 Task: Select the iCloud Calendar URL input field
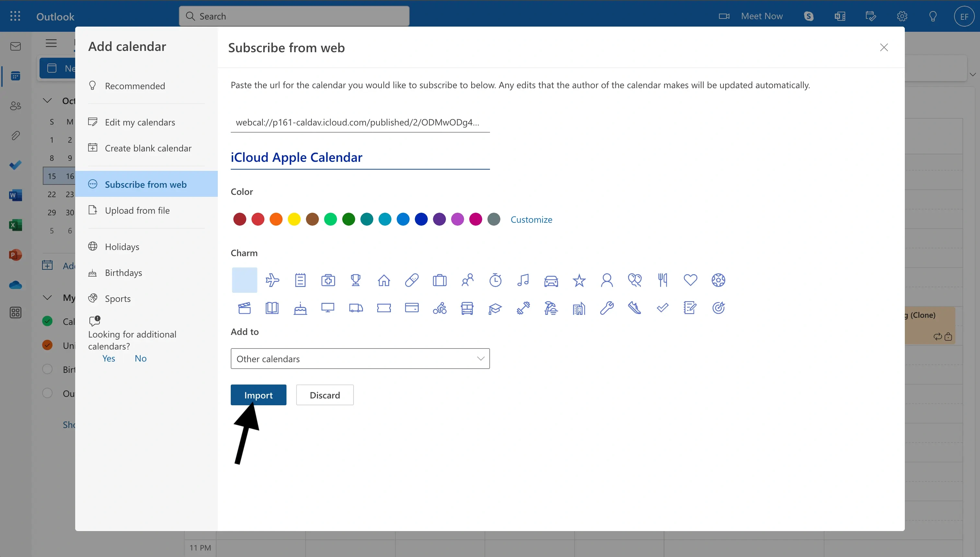click(359, 122)
